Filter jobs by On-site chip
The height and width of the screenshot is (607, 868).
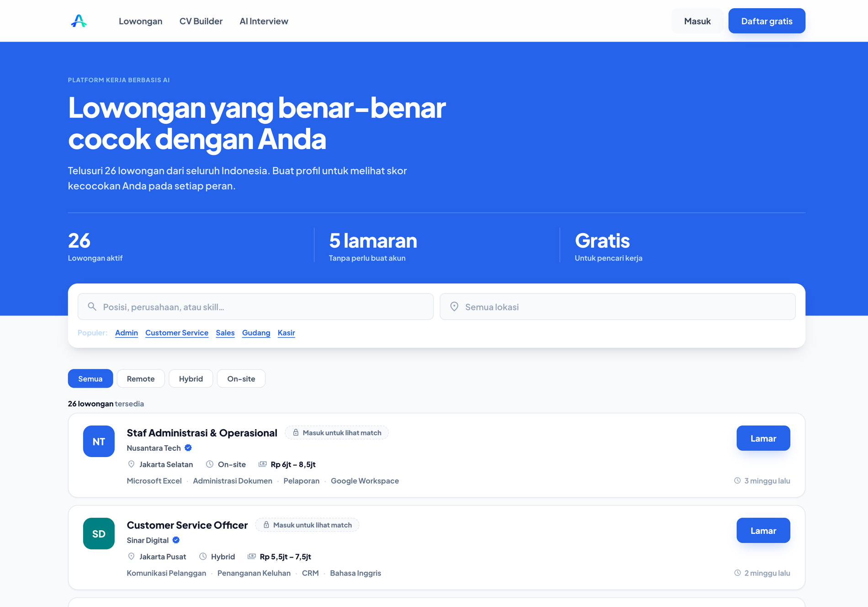point(241,378)
